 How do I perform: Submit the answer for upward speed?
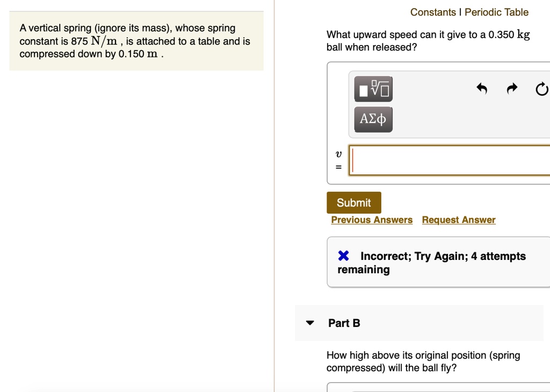tap(354, 202)
